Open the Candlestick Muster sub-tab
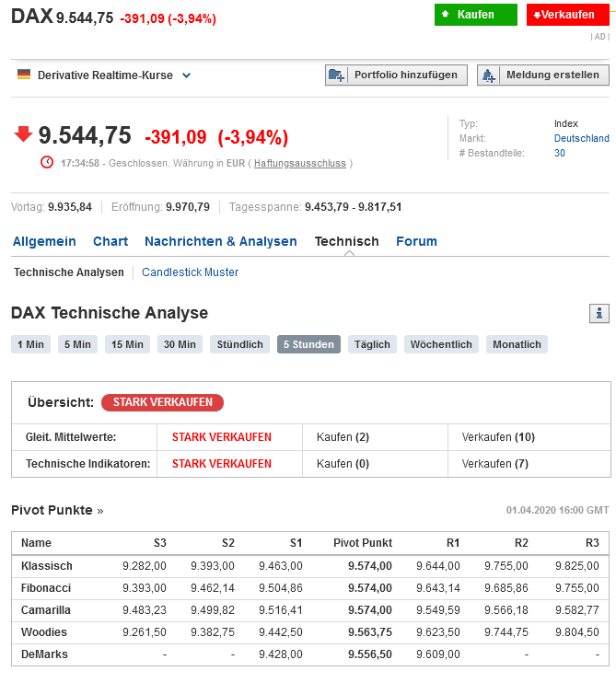Viewport: 616px width, 683px height. coord(190,272)
